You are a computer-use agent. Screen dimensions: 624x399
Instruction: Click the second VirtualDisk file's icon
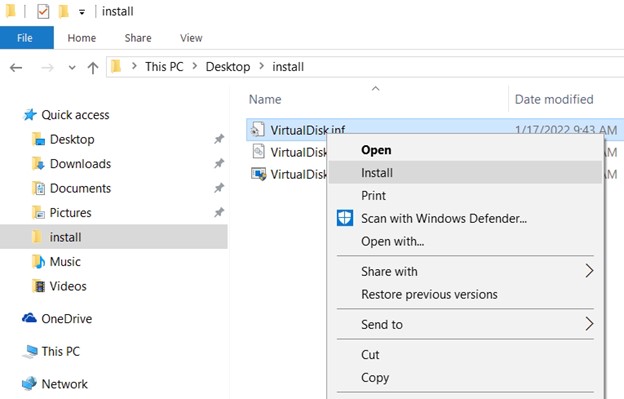tap(258, 152)
